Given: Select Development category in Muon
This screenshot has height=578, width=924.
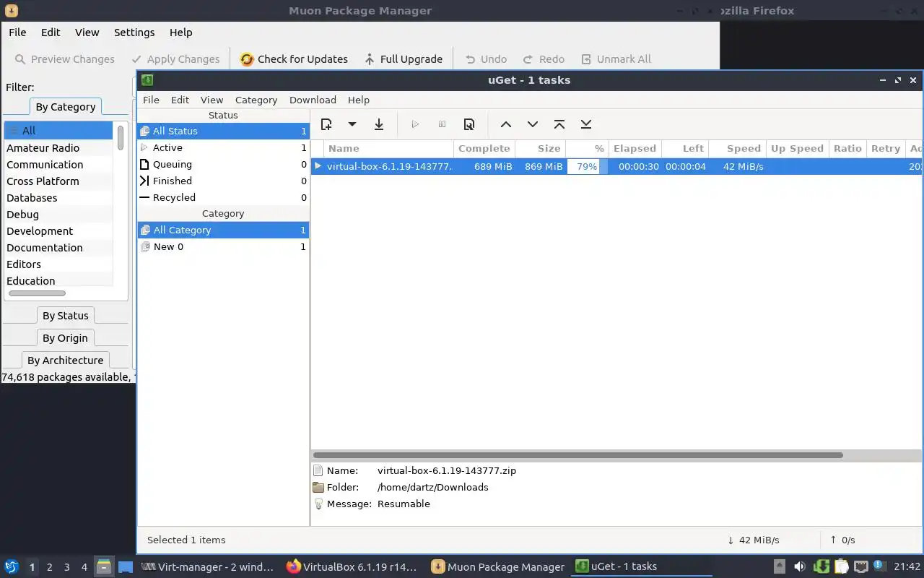Looking at the screenshot, I should 58,230.
